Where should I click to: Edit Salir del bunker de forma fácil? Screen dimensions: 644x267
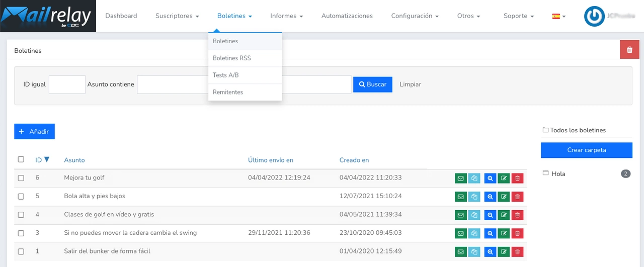[504, 252]
